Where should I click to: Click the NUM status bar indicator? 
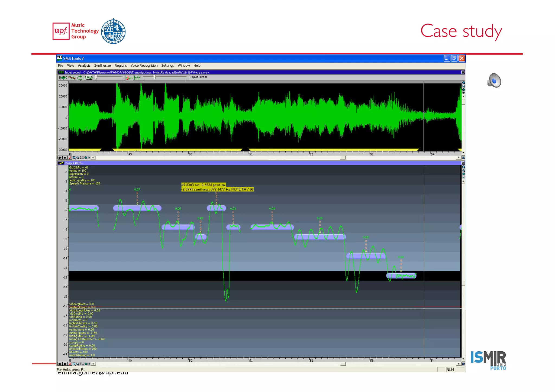point(450,370)
